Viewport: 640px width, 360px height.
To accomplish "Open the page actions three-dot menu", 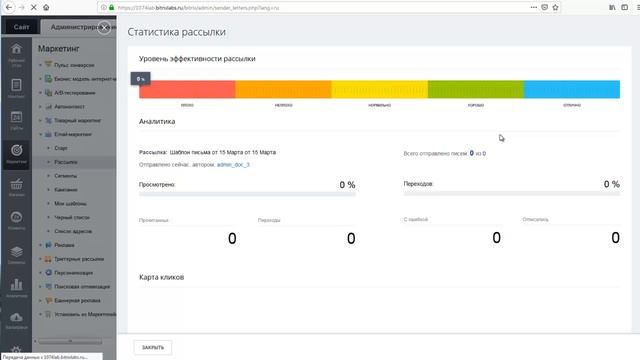I will 533,7.
